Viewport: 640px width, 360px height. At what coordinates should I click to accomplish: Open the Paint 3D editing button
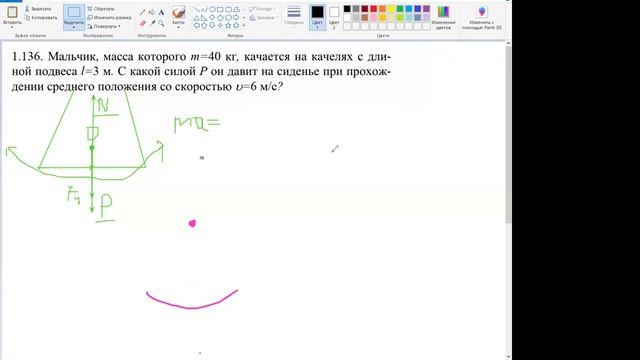point(482,17)
